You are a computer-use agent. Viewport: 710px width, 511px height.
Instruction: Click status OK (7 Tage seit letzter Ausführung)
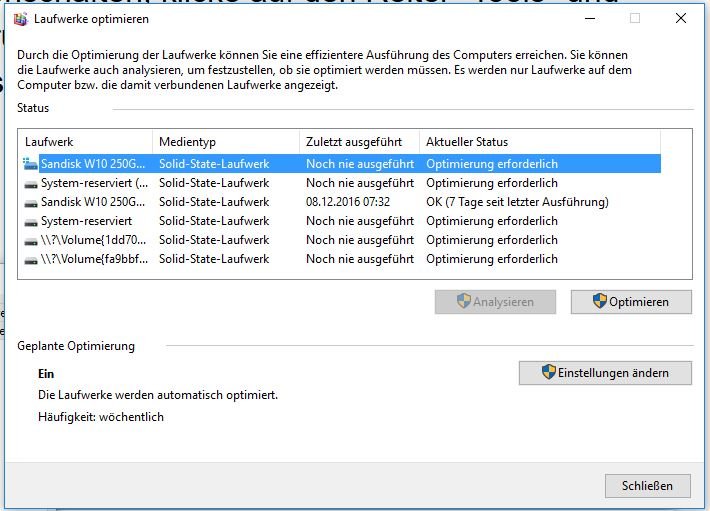[x=517, y=202]
